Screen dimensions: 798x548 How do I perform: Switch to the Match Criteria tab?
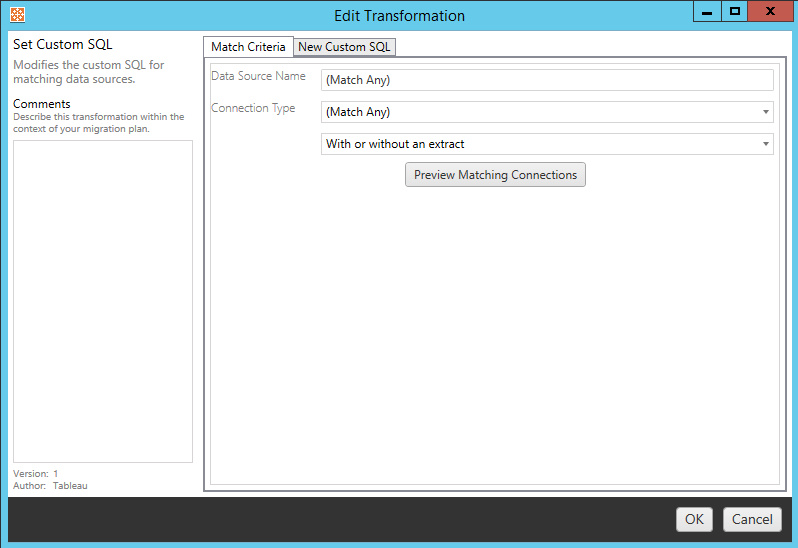pos(248,47)
